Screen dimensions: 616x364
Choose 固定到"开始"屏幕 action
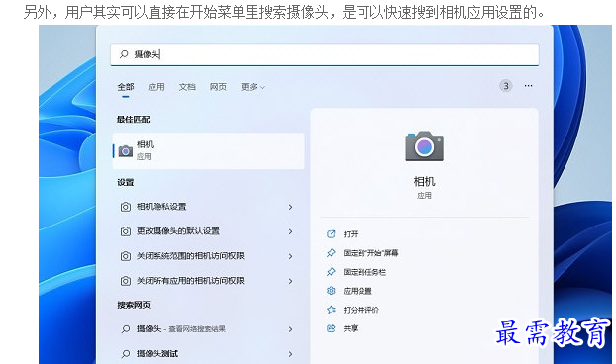[x=370, y=253]
